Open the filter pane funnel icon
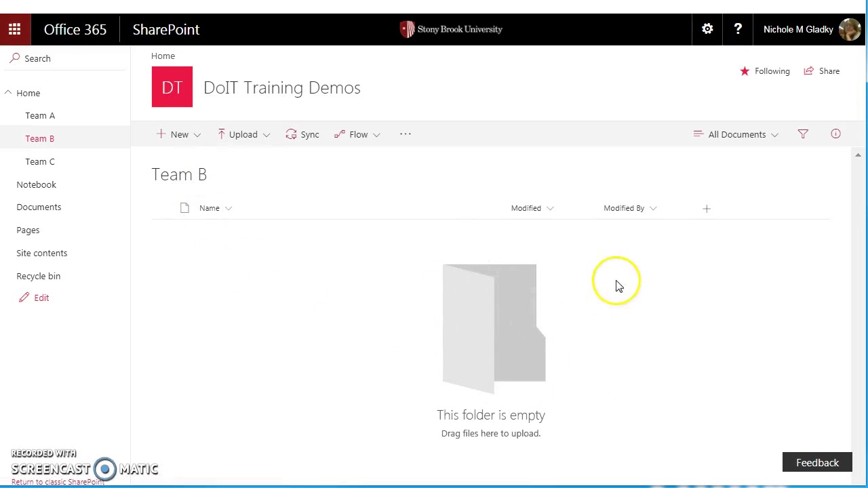 pyautogui.click(x=803, y=134)
